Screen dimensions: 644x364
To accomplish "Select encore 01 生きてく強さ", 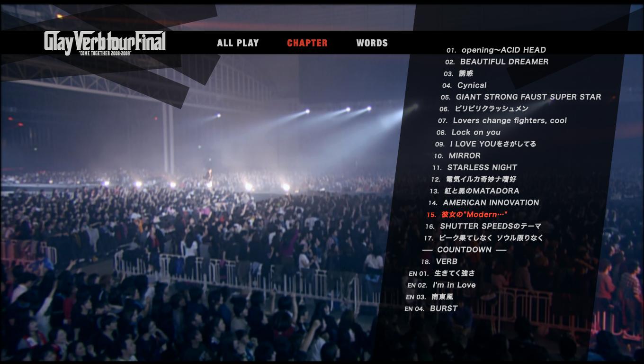I will pos(441,273).
